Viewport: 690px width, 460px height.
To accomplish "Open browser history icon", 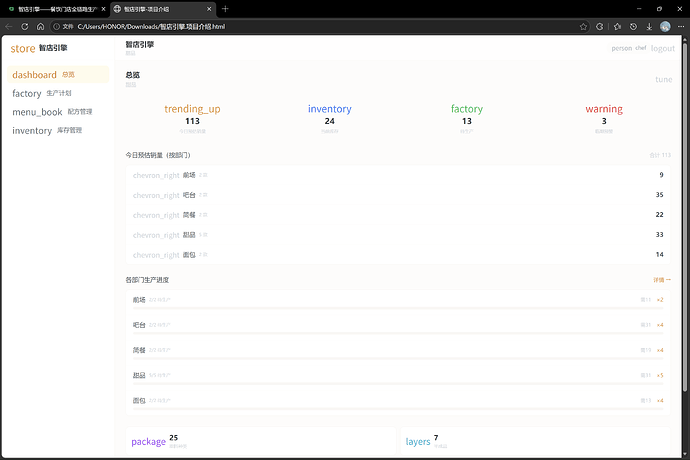I will coord(633,26).
